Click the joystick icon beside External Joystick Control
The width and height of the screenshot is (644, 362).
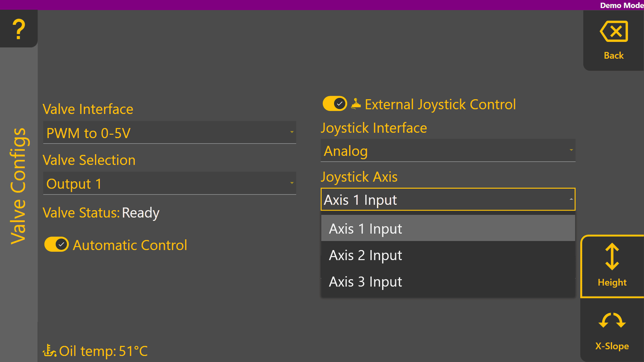[356, 104]
